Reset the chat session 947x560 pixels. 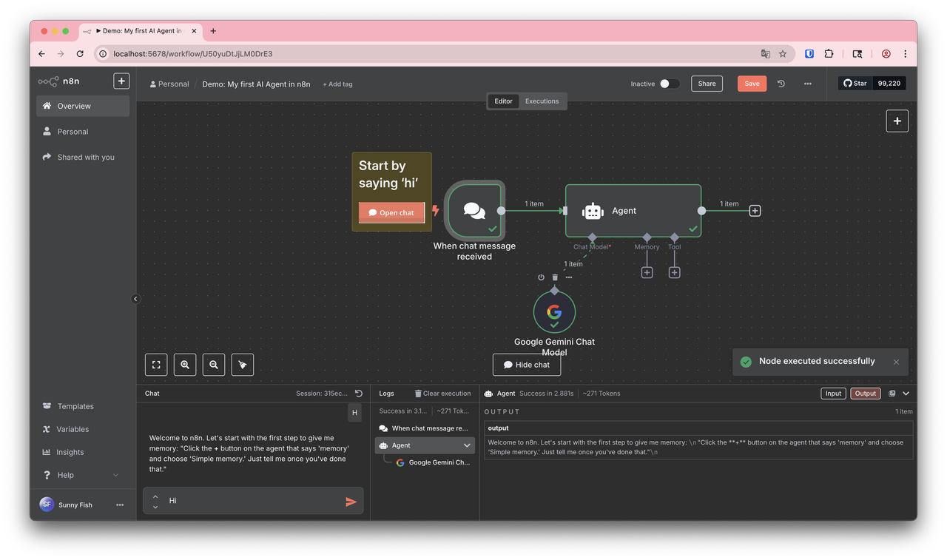pyautogui.click(x=359, y=394)
